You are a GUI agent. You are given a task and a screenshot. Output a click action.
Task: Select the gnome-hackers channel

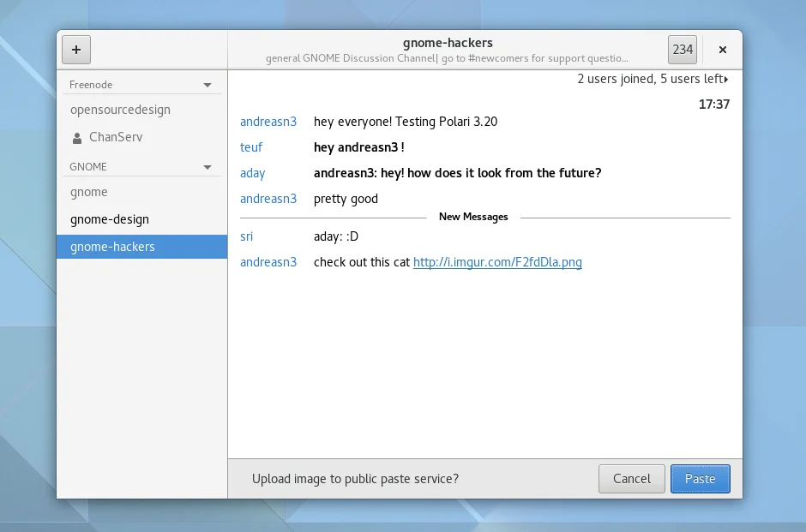tap(112, 247)
